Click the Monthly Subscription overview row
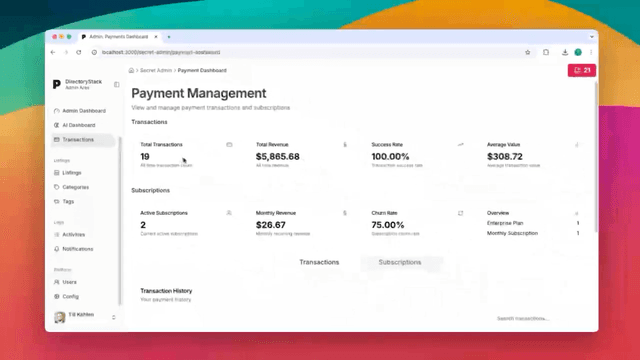This screenshot has height=360, width=640. click(533, 233)
